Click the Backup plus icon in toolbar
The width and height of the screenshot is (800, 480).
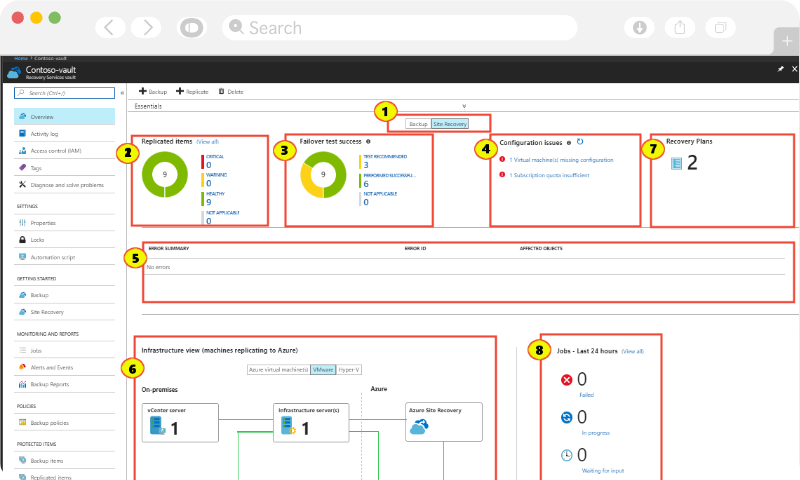click(x=142, y=91)
